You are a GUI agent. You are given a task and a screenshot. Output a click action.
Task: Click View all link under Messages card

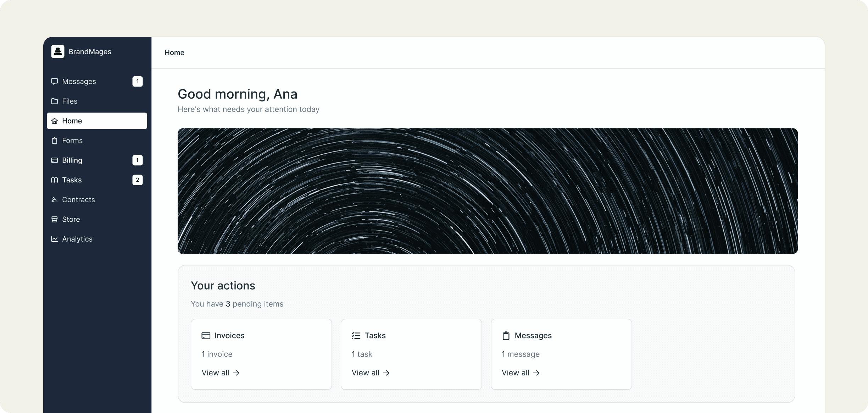521,373
